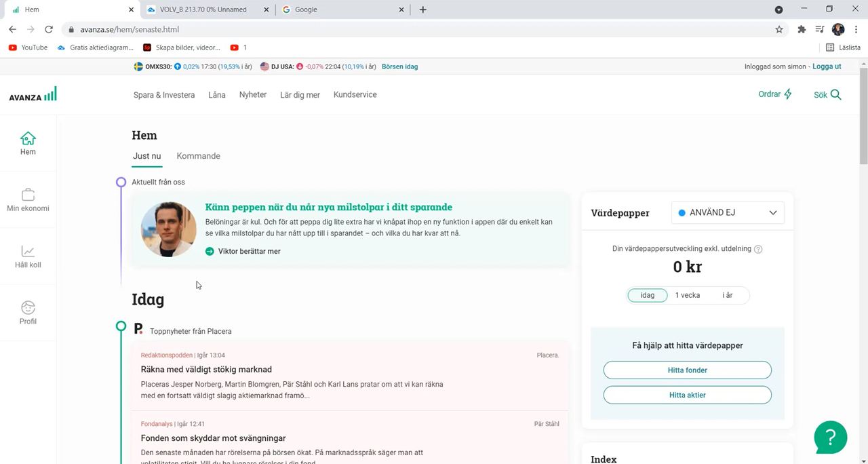Click 'Pär Ståhl' author label
Viewport: 868px width, 464px height.
[547, 424]
